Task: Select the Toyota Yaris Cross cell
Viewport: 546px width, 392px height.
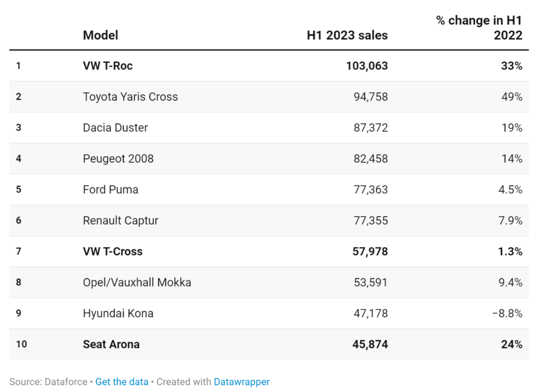Action: click(130, 97)
